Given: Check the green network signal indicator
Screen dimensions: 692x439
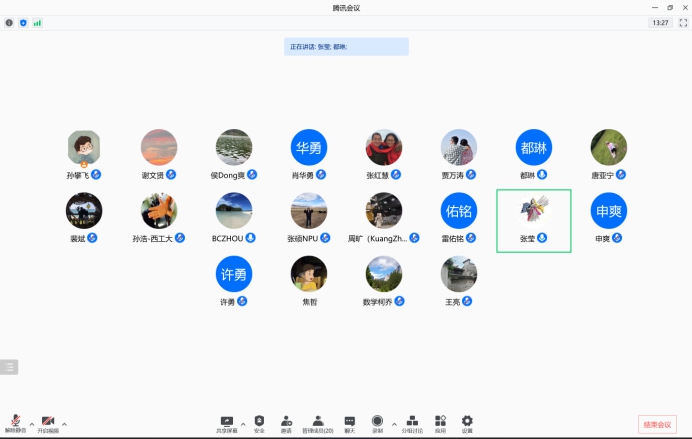Looking at the screenshot, I should [37, 22].
